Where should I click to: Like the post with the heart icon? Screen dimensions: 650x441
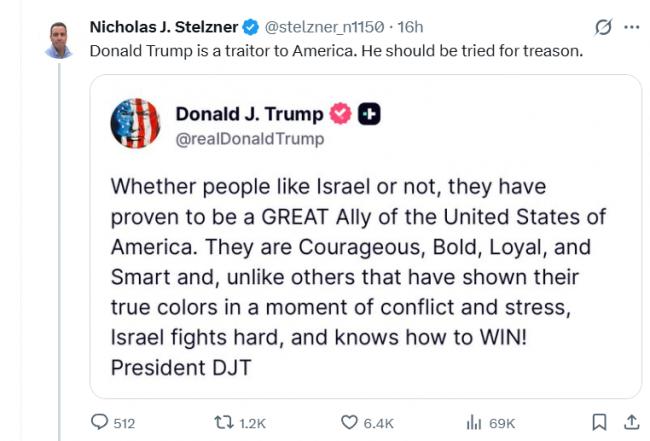click(349, 423)
